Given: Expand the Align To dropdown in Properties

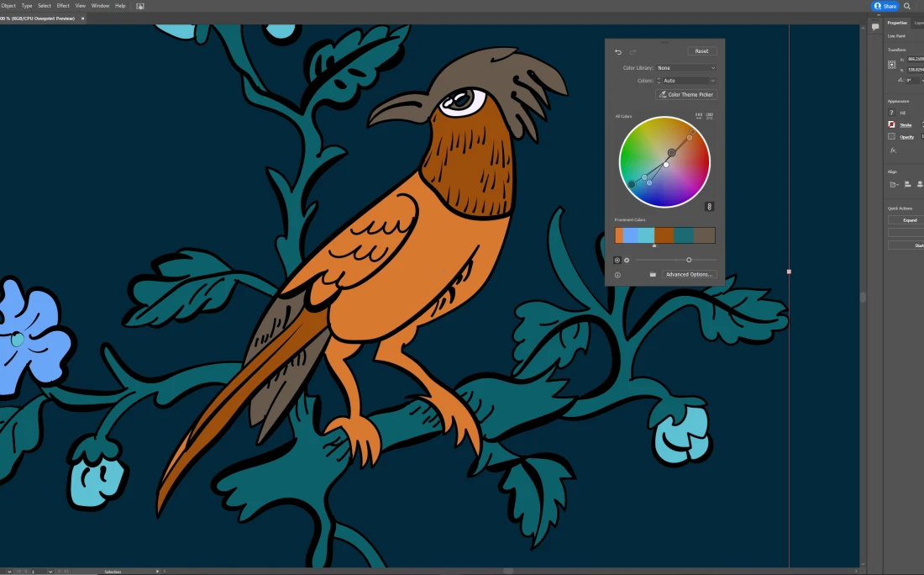Looking at the screenshot, I should point(895,184).
